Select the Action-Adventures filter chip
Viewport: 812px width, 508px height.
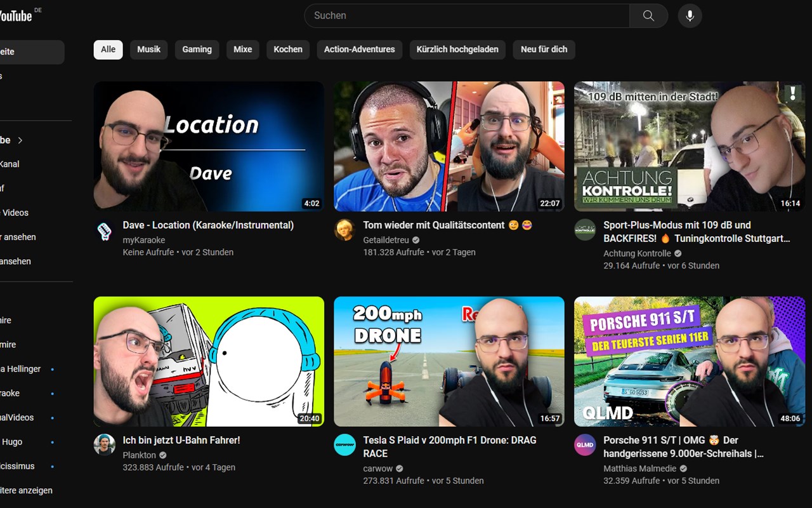tap(360, 50)
